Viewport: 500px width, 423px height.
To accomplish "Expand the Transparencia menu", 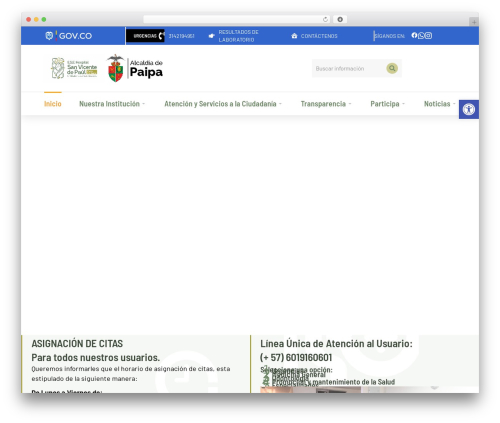I will [326, 104].
